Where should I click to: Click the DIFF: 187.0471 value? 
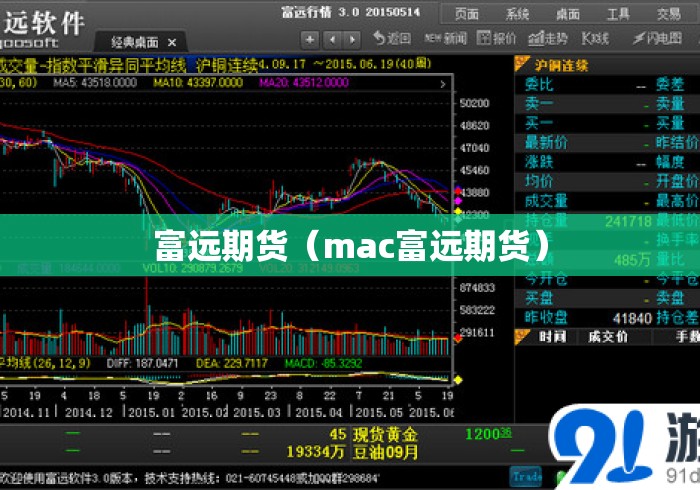click(142, 363)
